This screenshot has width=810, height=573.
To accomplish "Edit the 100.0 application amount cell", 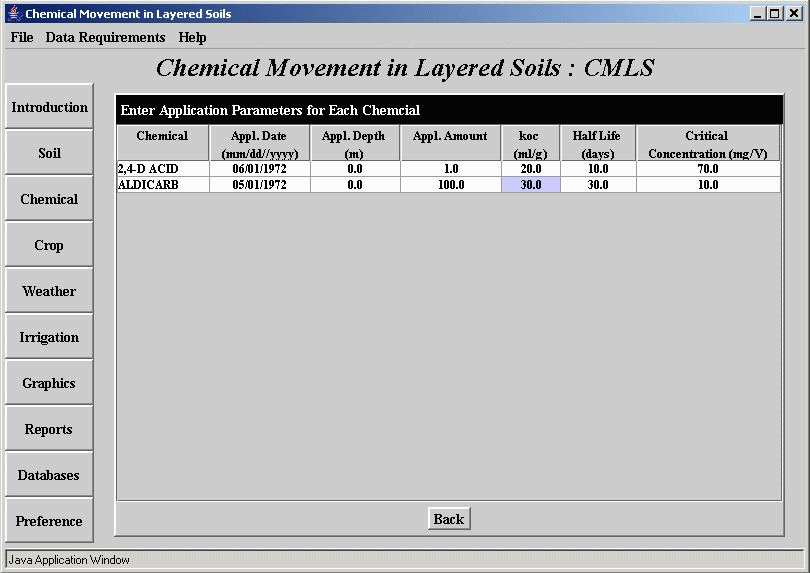I will (450, 185).
